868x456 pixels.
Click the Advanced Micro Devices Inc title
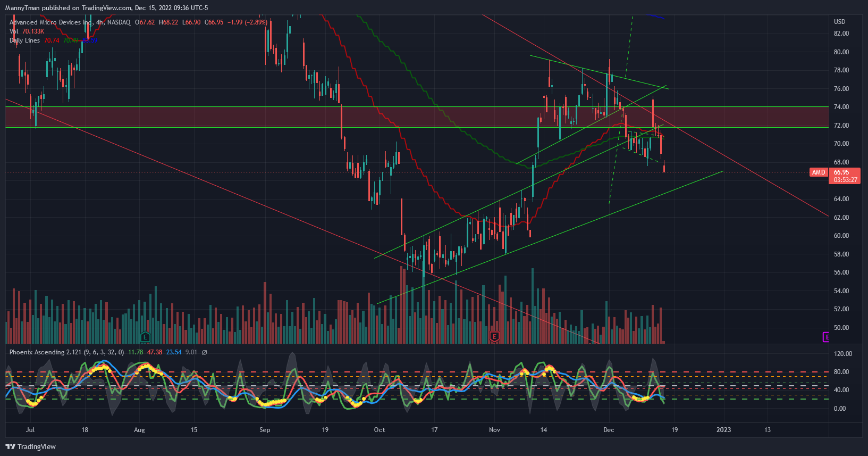pyautogui.click(x=50, y=22)
